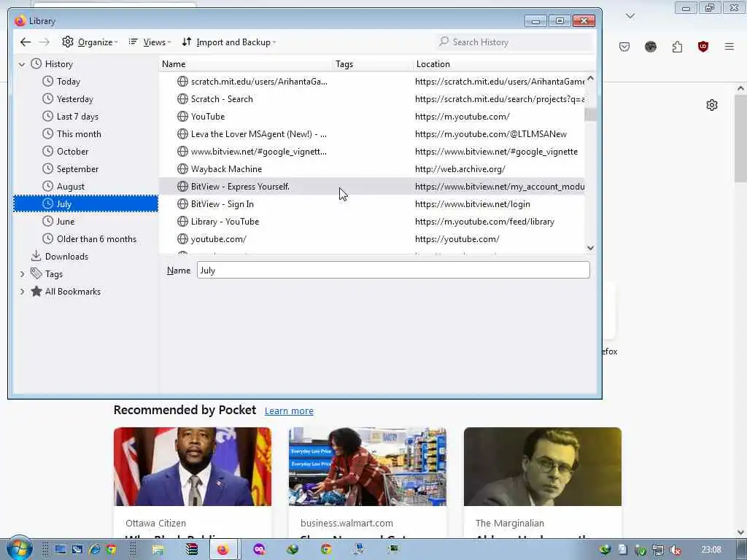747x560 pixels.
Task: Select Last 7 days history entry
Action: [77, 117]
